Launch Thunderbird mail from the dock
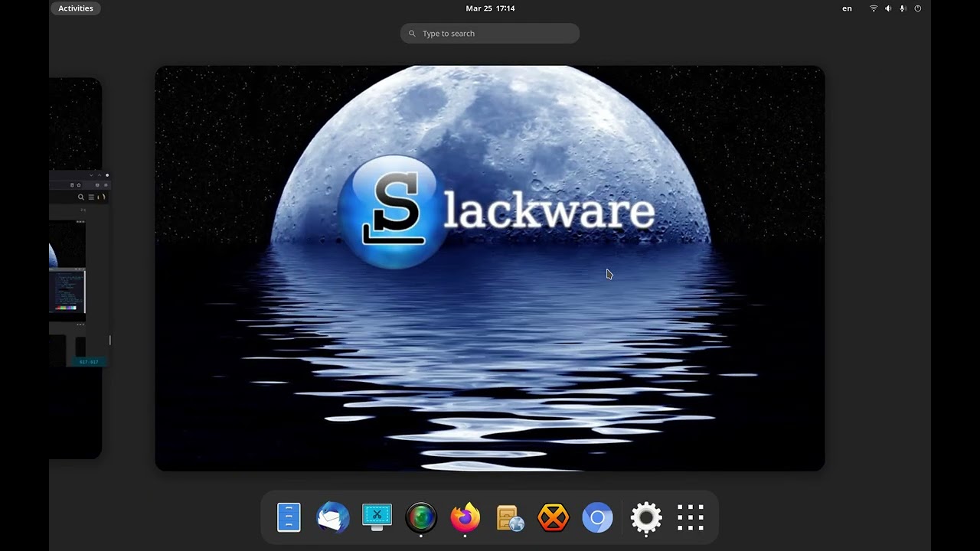Screen dimensions: 980x551 [x=333, y=518]
